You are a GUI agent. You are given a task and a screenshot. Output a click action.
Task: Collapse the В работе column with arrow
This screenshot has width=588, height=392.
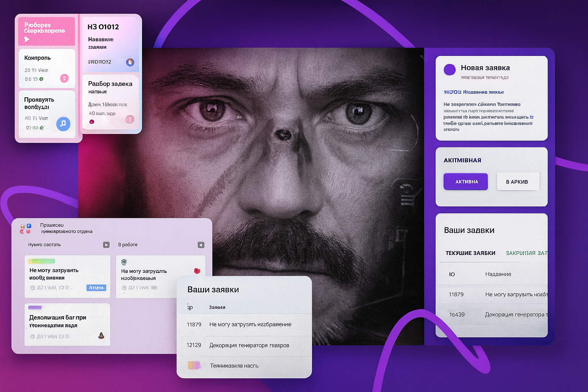click(201, 245)
